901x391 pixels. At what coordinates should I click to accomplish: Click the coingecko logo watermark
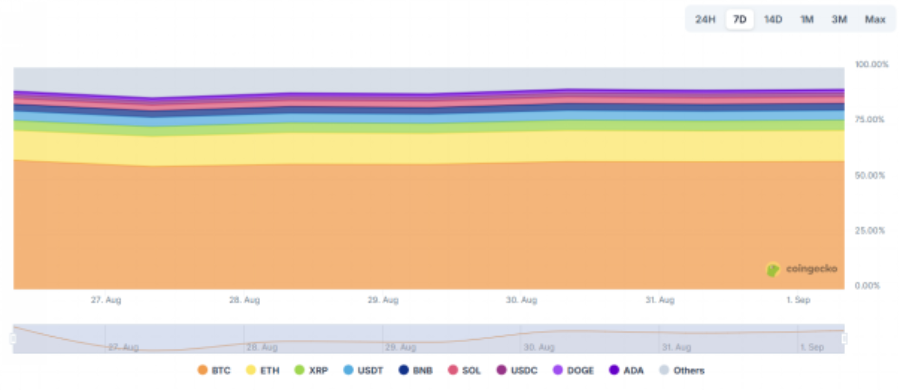[802, 269]
